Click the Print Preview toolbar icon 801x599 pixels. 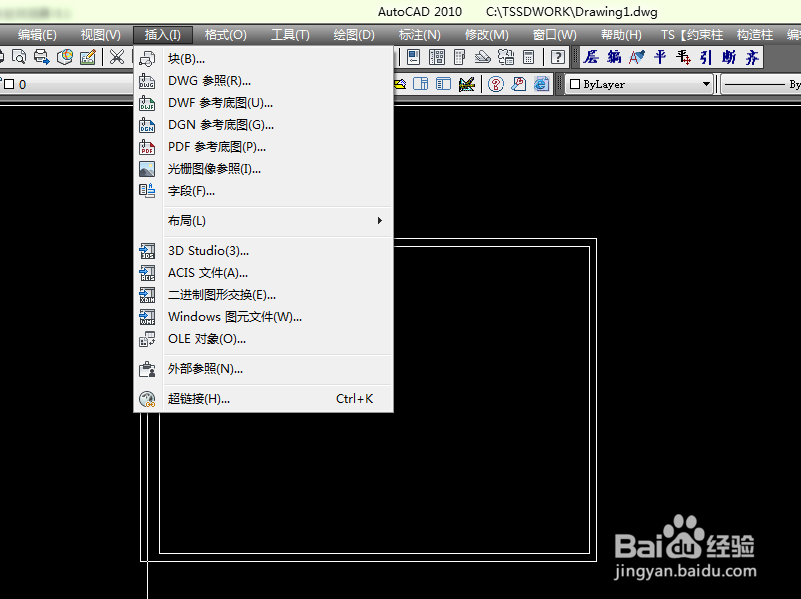(19, 57)
